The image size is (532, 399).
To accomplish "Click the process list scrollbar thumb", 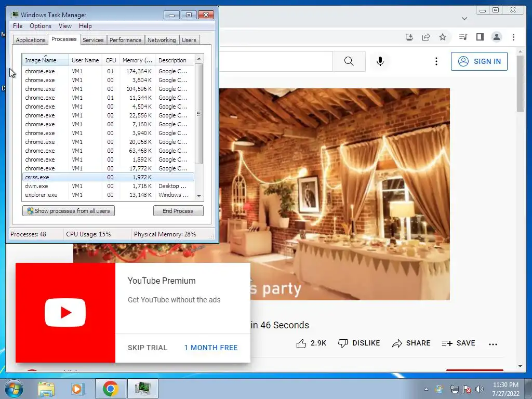I will coord(199,114).
